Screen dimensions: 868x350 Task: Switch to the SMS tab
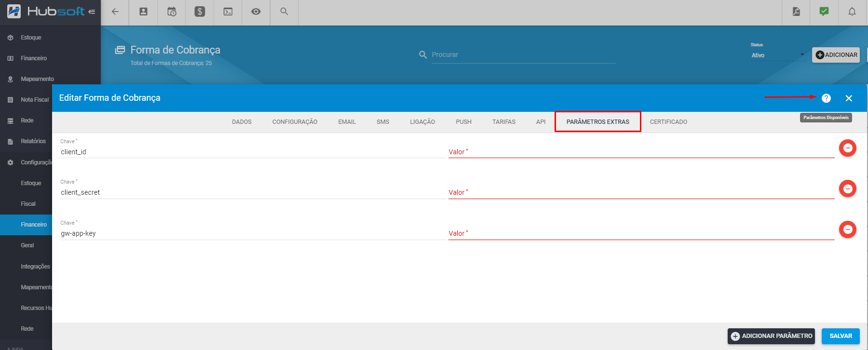pyautogui.click(x=383, y=122)
